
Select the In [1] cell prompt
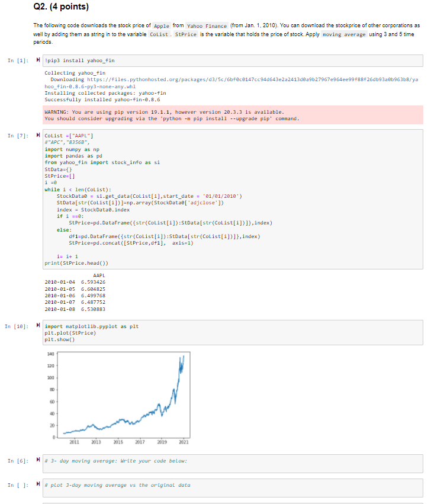click(x=18, y=60)
